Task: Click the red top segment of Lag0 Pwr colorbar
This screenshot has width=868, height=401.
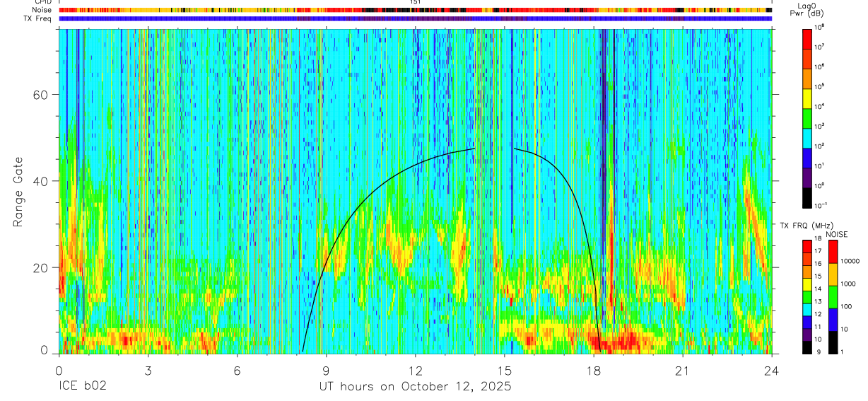Action: pyautogui.click(x=807, y=38)
